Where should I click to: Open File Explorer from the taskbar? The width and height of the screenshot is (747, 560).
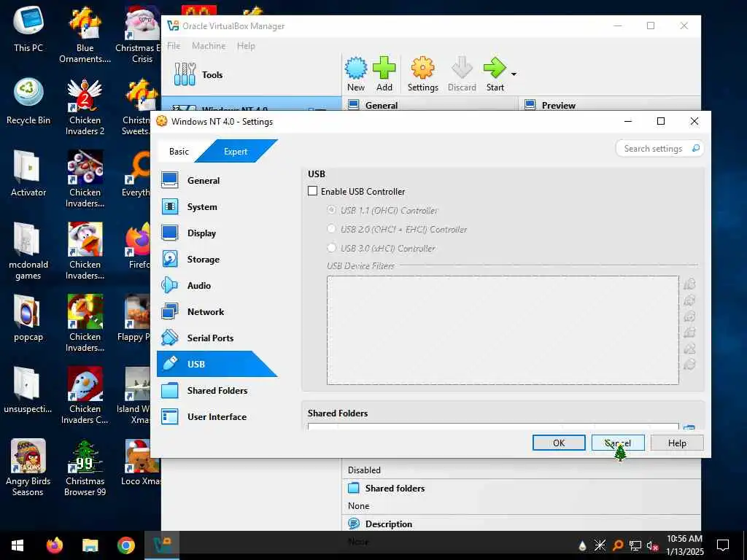[90, 545]
